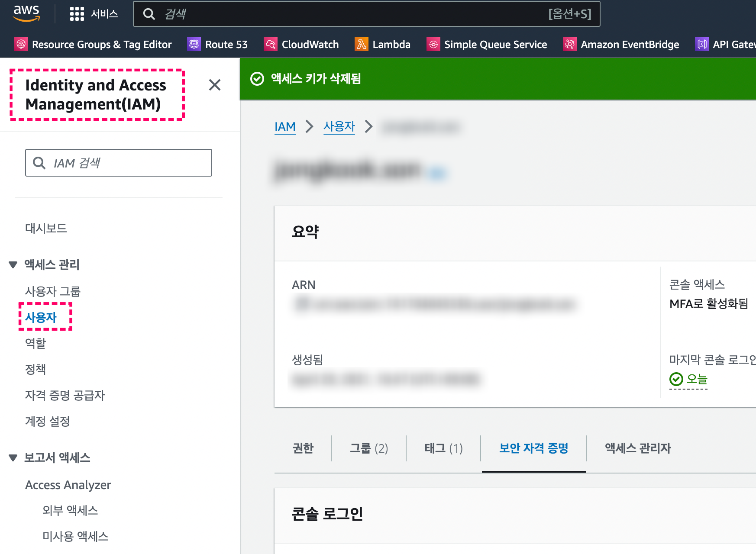
Task: Switch to the 권한 tab
Action: coord(303,448)
